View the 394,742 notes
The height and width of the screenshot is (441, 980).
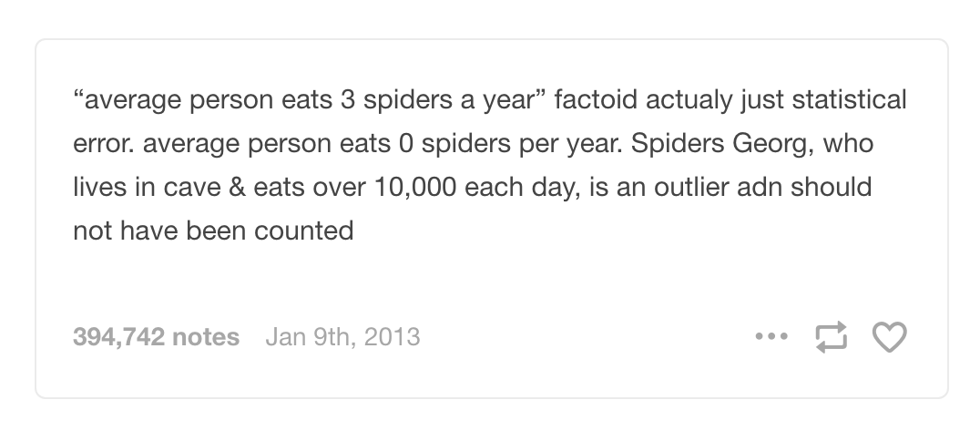(x=157, y=336)
